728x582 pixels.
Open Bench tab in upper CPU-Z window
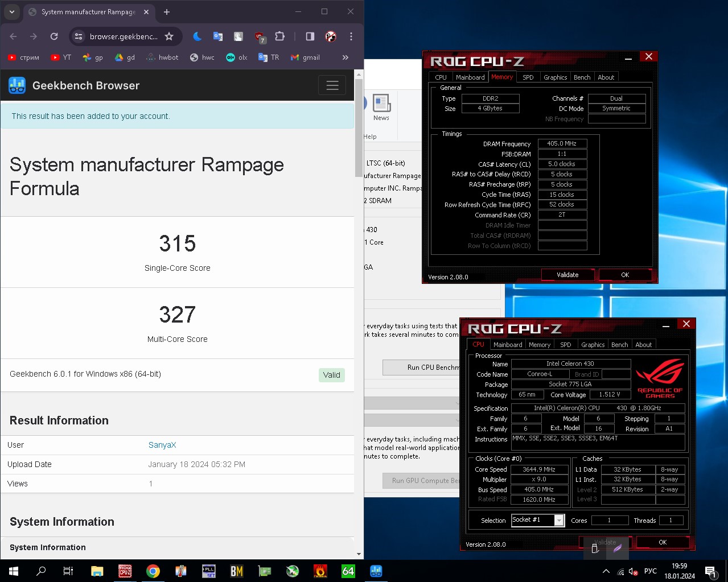click(x=582, y=77)
